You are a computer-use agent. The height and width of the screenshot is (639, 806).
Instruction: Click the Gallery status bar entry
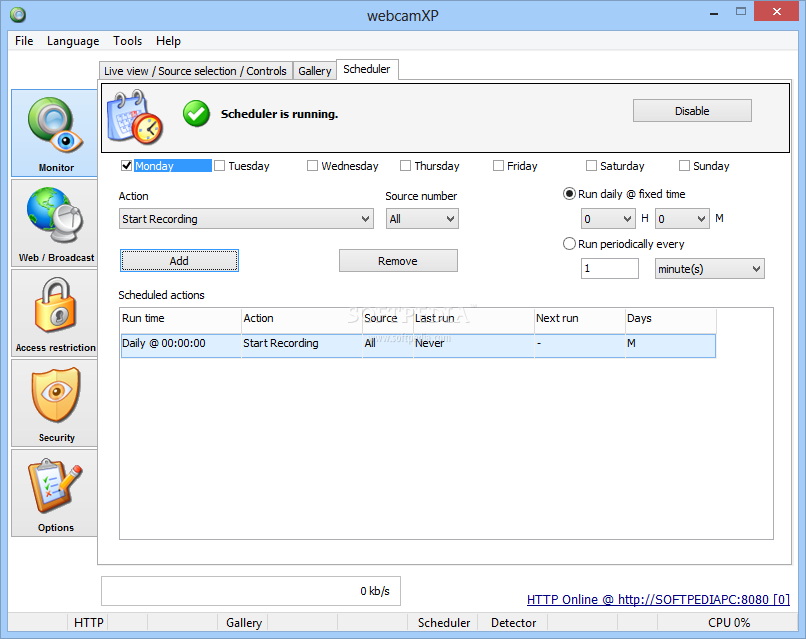244,623
